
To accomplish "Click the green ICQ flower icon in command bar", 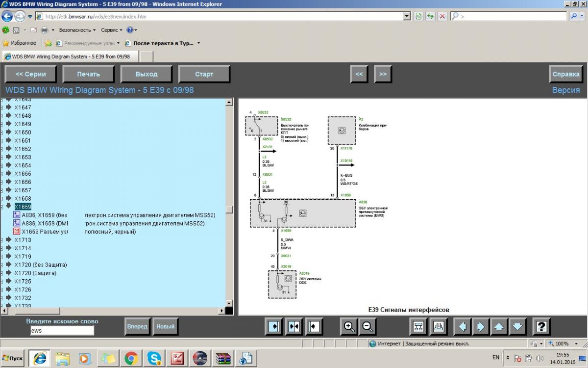I will pos(6,30).
